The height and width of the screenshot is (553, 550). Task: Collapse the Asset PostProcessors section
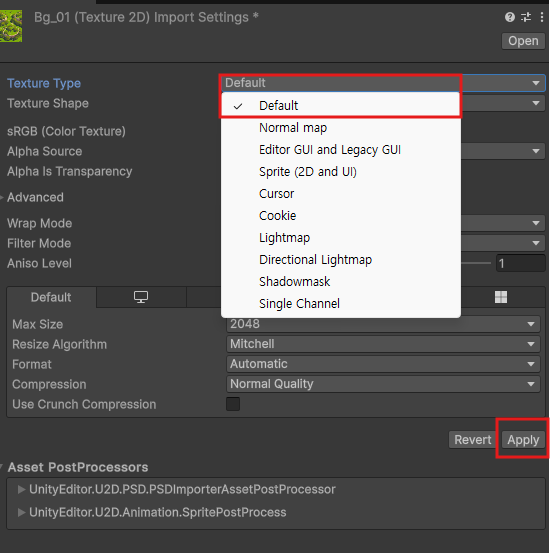[x=2, y=467]
